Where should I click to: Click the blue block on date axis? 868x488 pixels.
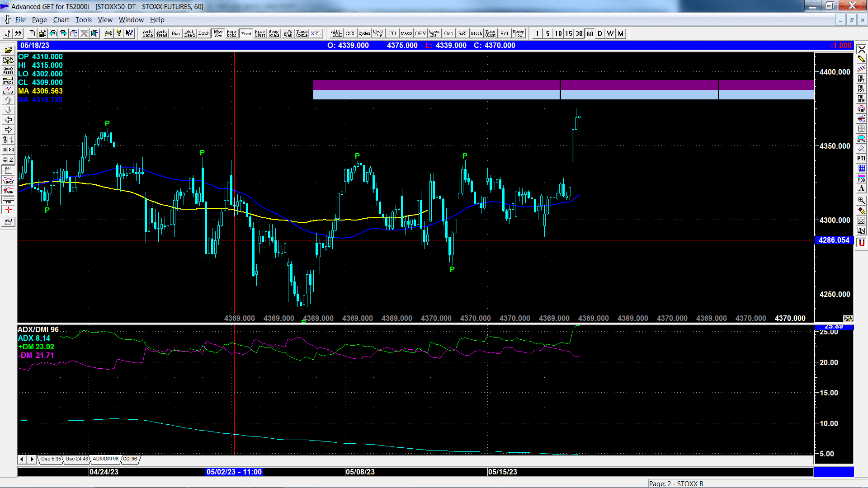pos(834,472)
